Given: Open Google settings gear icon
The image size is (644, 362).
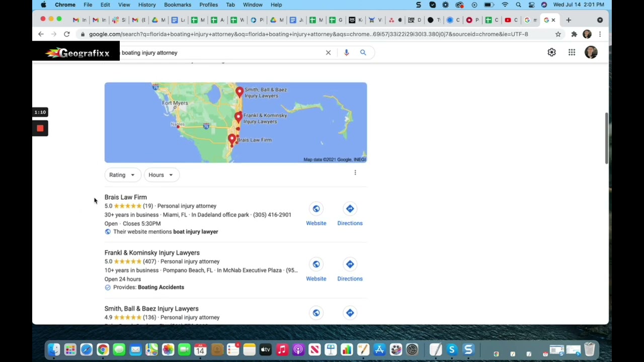Looking at the screenshot, I should [551, 52].
